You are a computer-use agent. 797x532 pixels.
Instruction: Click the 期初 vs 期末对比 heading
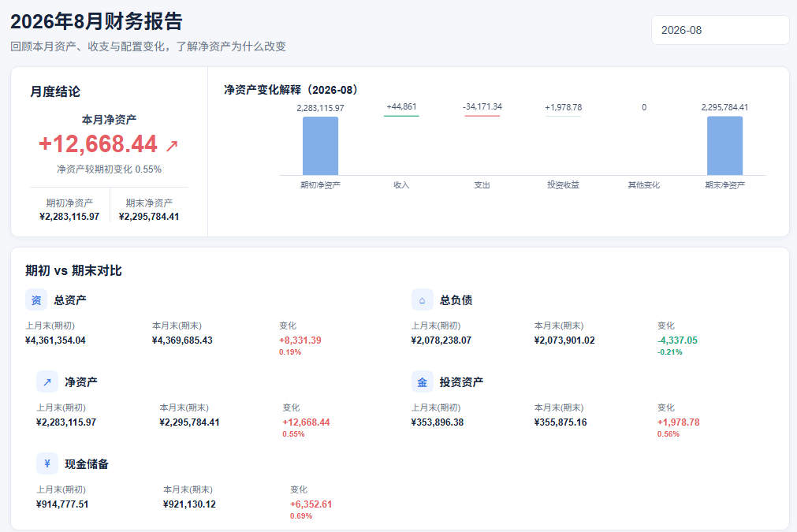pyautogui.click(x=73, y=270)
